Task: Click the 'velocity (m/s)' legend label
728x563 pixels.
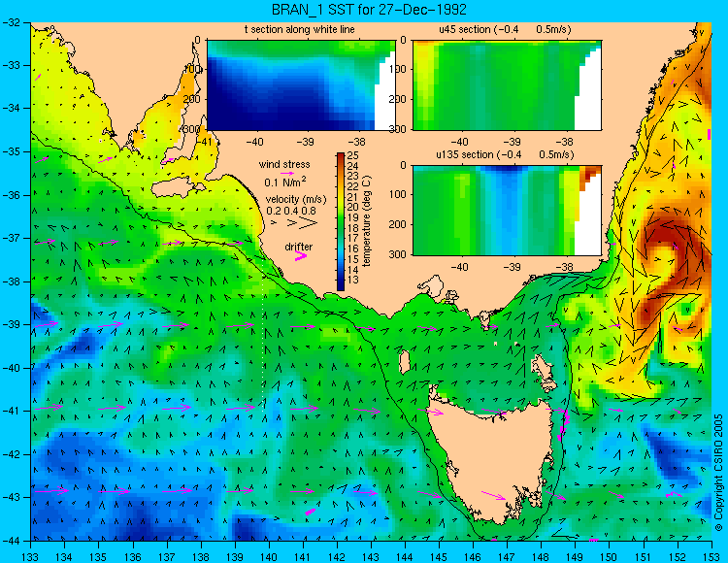Action: coord(296,200)
